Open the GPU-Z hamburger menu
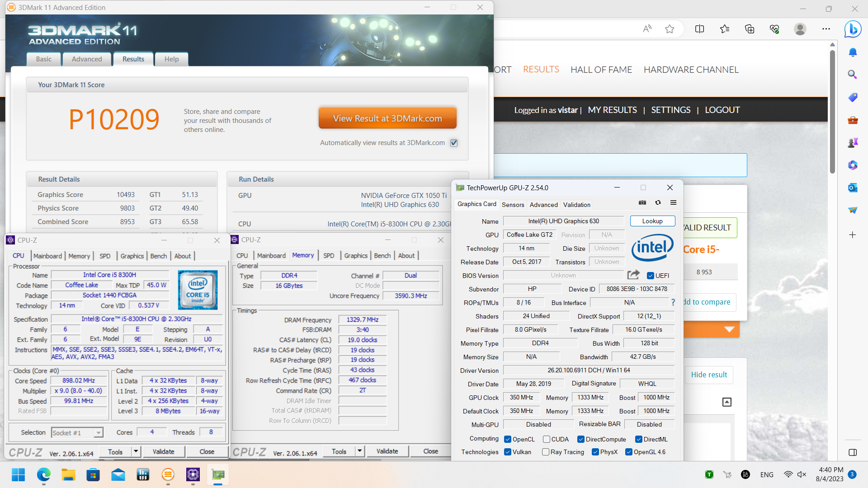The width and height of the screenshot is (868, 488). click(673, 203)
